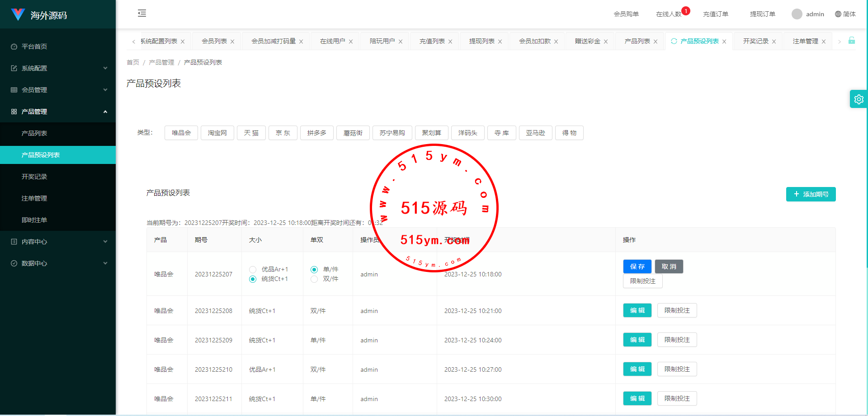Click the 添加期号 button
Screen dimensions: 868x416
coord(811,194)
